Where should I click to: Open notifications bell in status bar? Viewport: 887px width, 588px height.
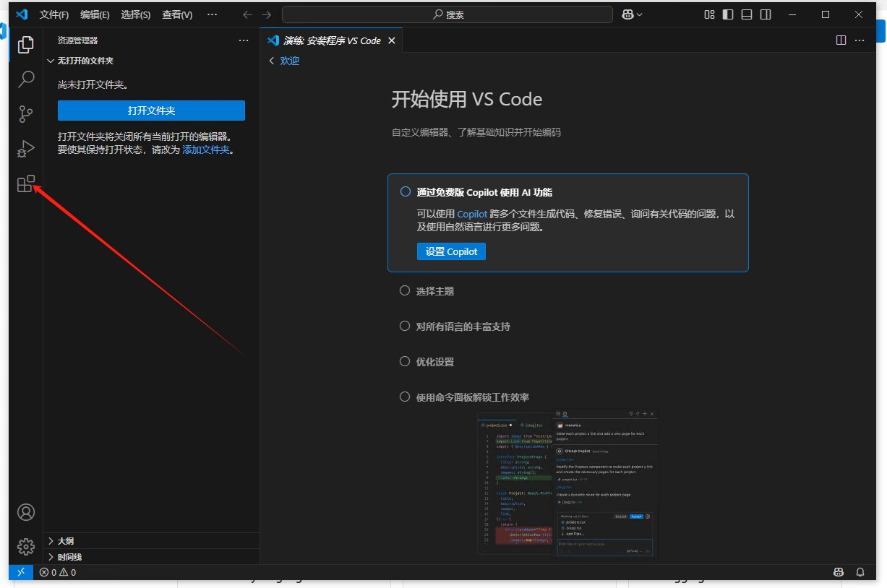[x=860, y=572]
